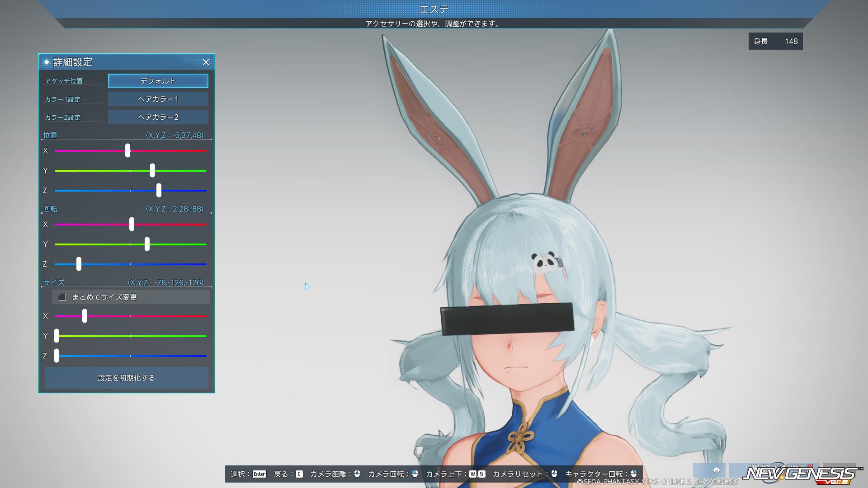Click the position X slider handle

click(x=127, y=150)
